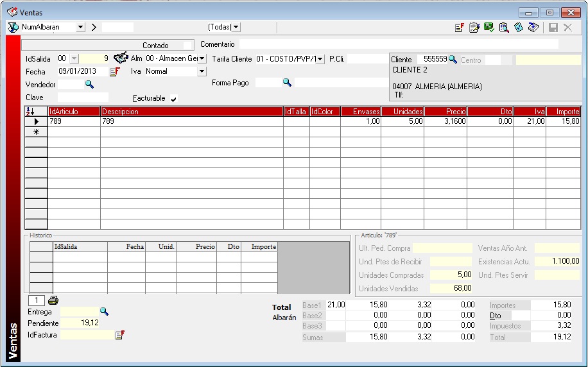Click the Ventas window title icon

12,12
